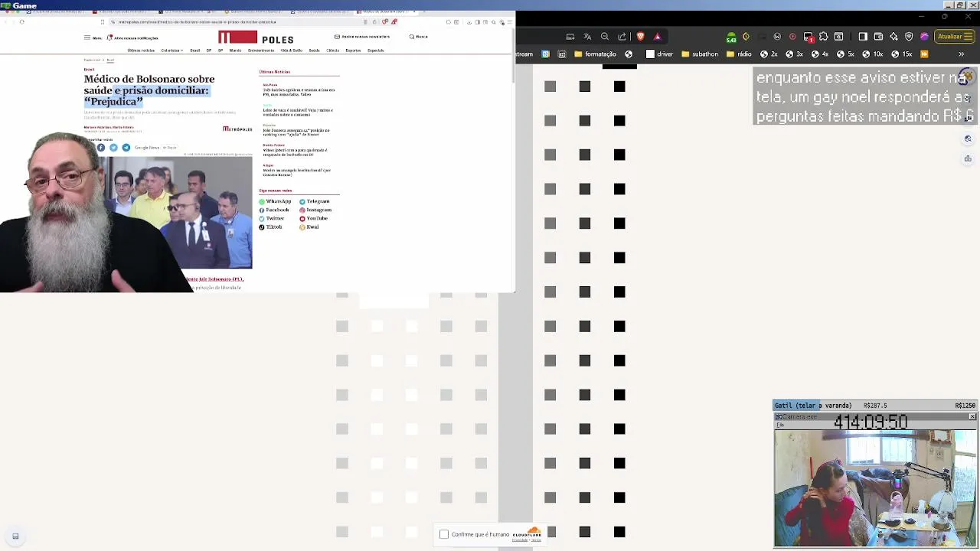The width and height of the screenshot is (980, 551).
Task: Click the Atualizar update button
Action: (x=954, y=37)
